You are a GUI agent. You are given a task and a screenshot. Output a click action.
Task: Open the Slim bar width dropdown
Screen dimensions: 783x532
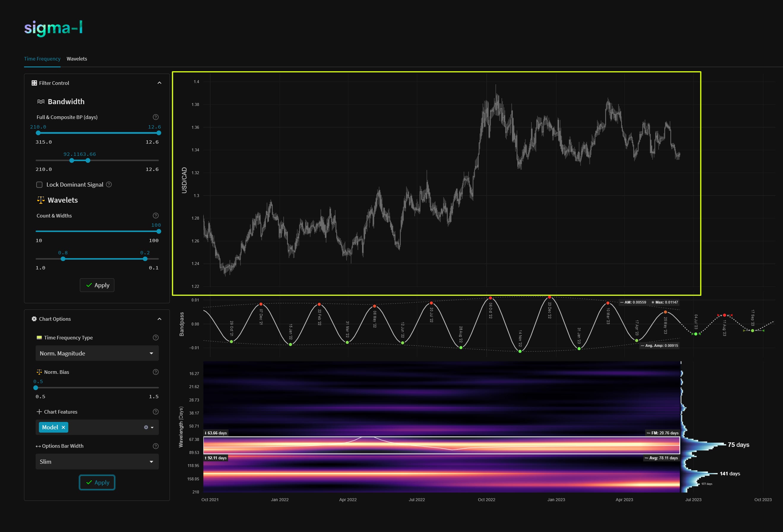click(x=97, y=461)
